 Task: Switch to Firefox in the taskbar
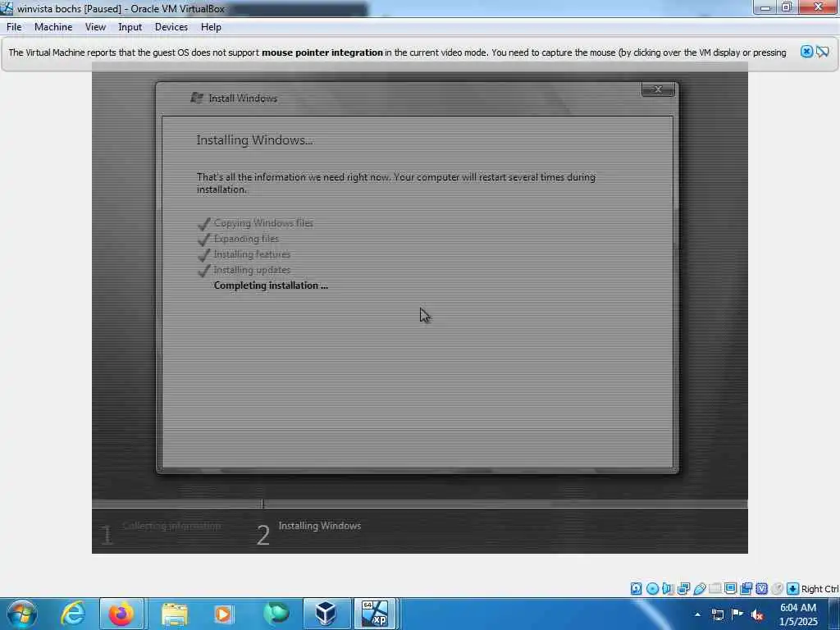pos(121,614)
